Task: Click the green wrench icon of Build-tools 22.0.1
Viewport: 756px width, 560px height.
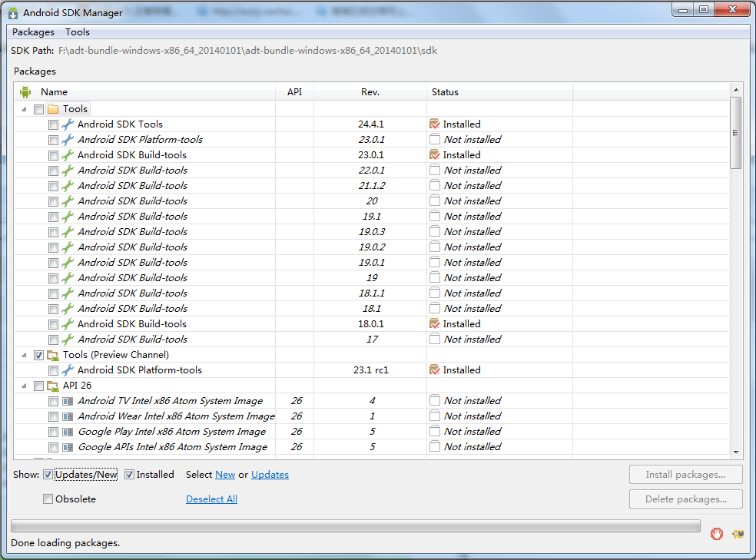Action: pos(68,171)
